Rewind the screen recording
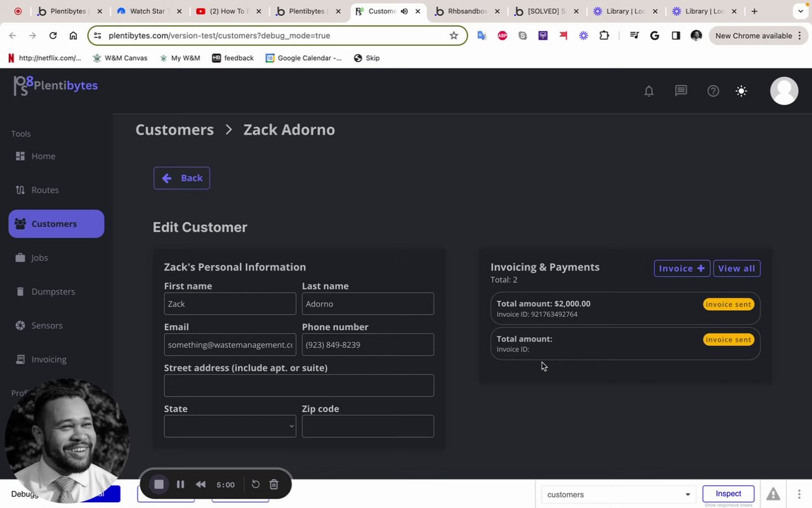 click(x=200, y=485)
